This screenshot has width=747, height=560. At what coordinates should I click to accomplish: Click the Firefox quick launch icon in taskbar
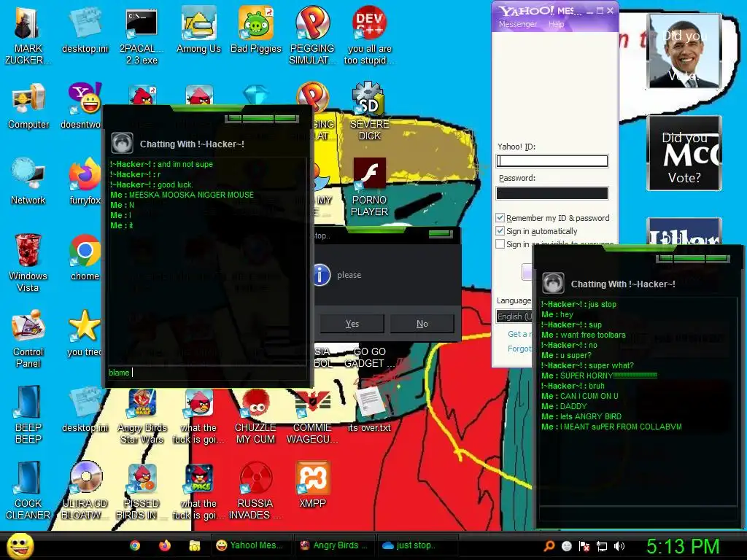tap(165, 545)
